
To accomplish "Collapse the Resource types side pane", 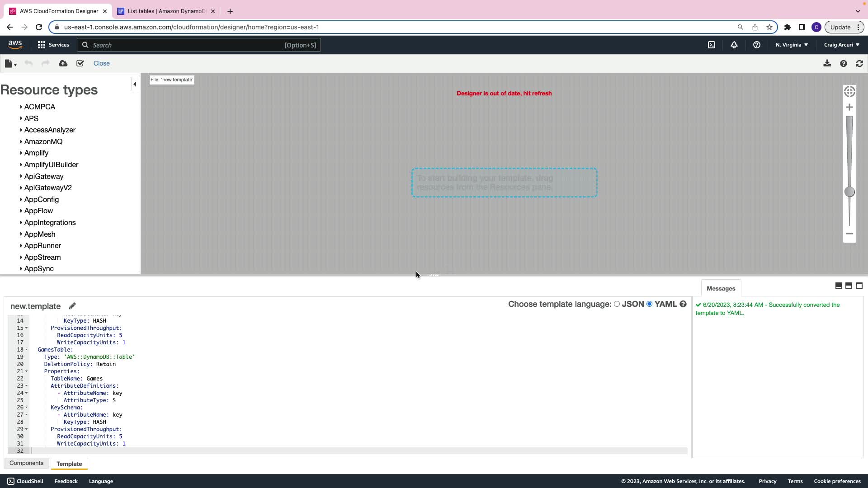I will tap(135, 84).
